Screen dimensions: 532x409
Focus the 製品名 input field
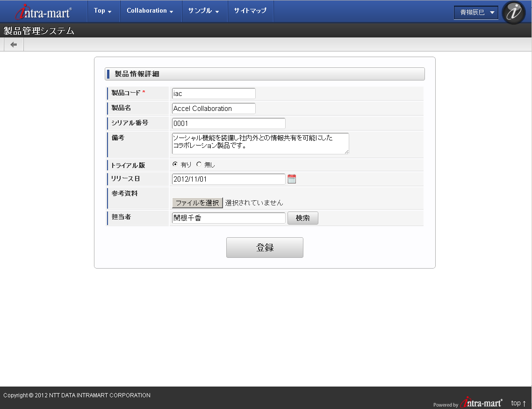pyautogui.click(x=214, y=109)
